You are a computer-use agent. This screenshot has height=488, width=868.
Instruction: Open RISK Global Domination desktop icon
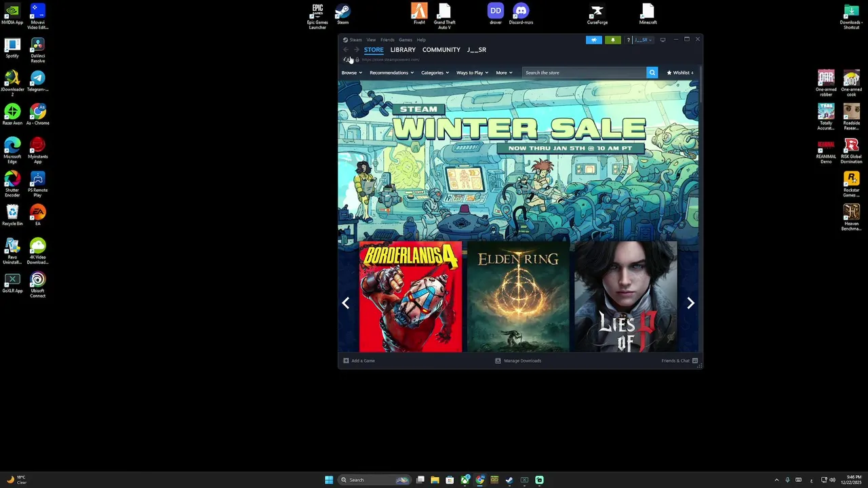click(851, 150)
